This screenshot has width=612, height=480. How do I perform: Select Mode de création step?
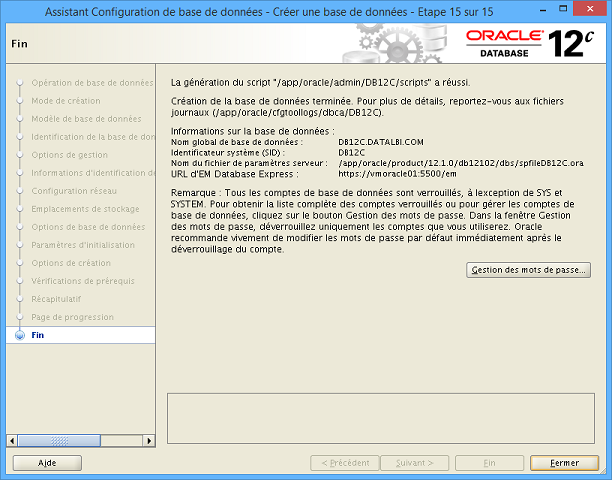click(66, 101)
